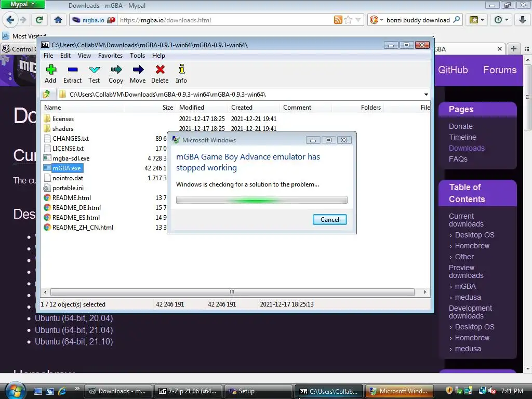This screenshot has height=399, width=532.
Task: Open the 7-Zip Favorites menu
Action: (x=110, y=55)
